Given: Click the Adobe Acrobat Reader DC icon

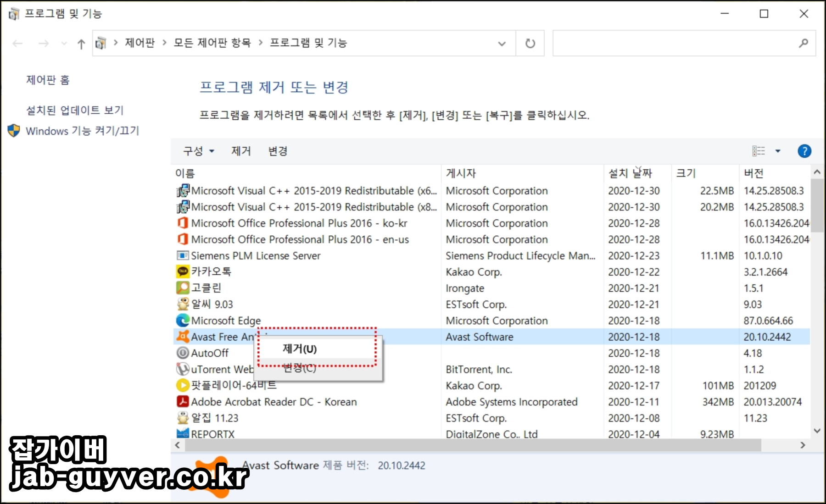Looking at the screenshot, I should (x=183, y=401).
